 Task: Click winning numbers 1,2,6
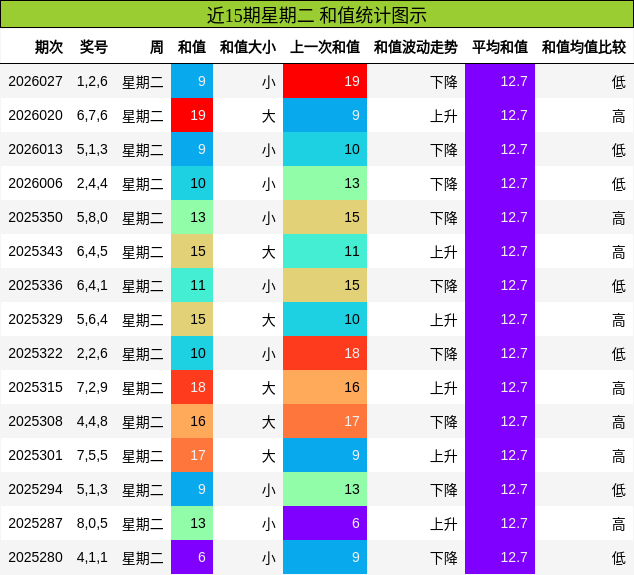[92, 81]
